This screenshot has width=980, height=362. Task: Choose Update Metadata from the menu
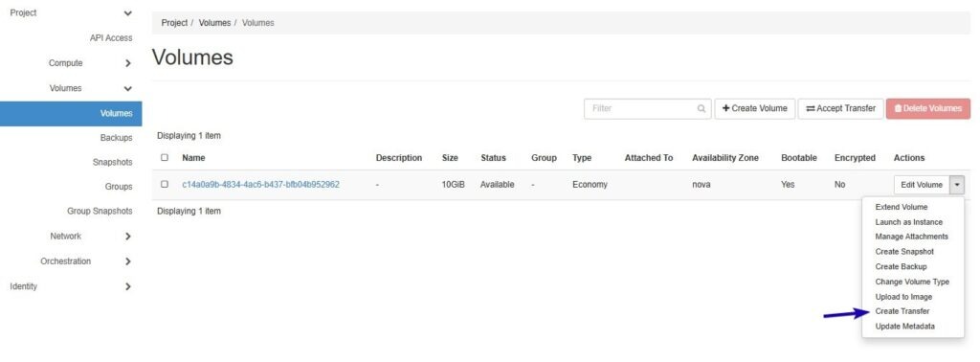[905, 327]
